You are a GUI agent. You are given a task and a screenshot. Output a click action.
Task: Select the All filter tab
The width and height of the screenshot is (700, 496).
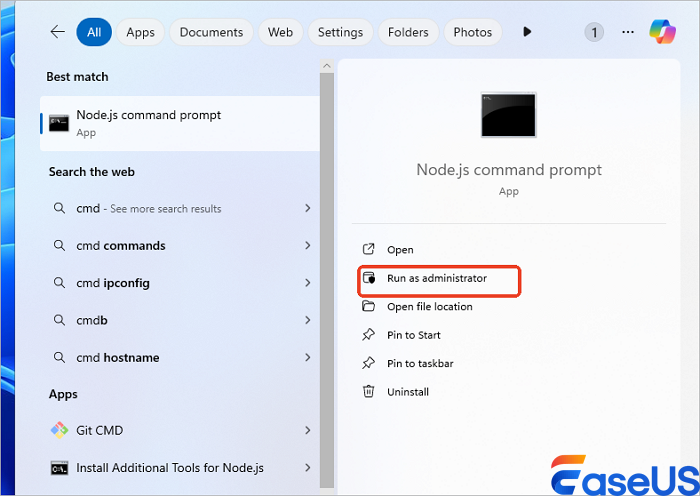94,32
